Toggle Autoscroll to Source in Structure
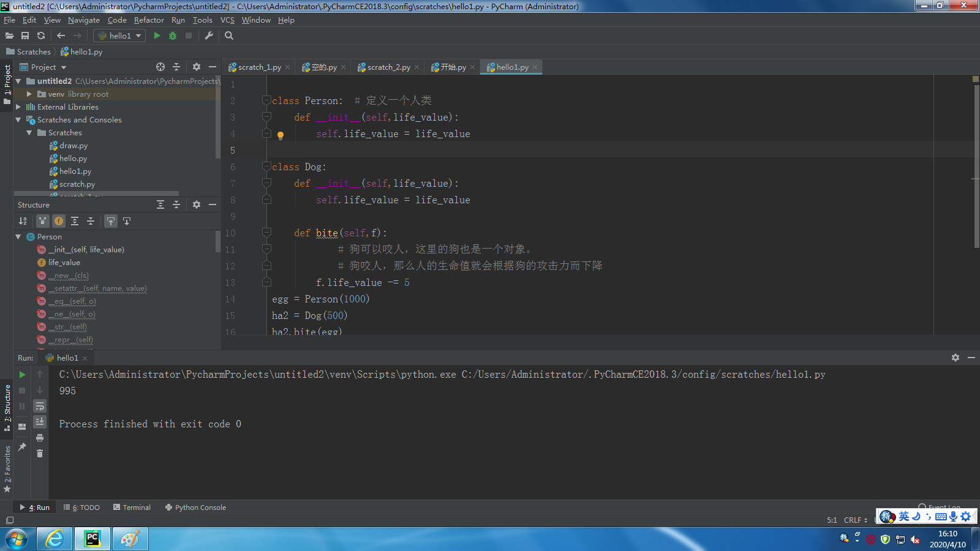Image resolution: width=980 pixels, height=551 pixels. tap(111, 221)
